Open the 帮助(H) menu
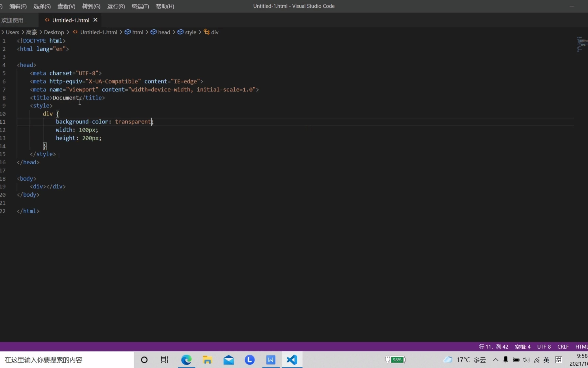 (165, 6)
